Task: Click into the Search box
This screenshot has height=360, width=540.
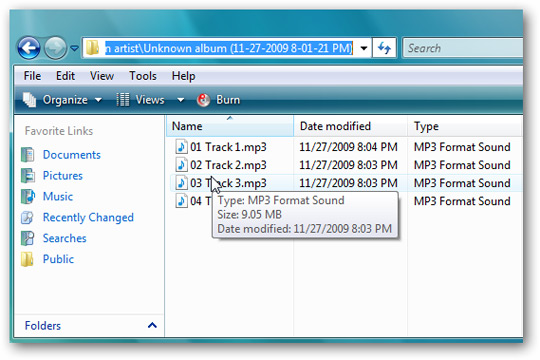Action: click(x=463, y=48)
